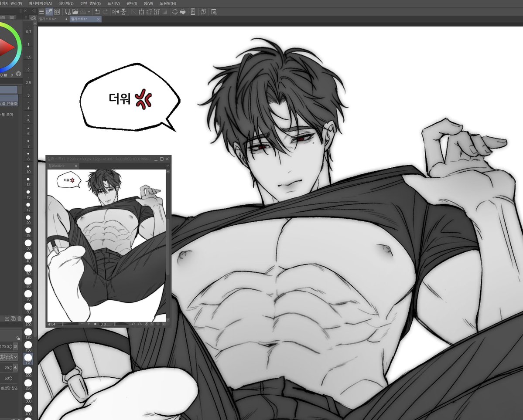
Task: Toggle color space icon below color wheel
Action: point(19,74)
